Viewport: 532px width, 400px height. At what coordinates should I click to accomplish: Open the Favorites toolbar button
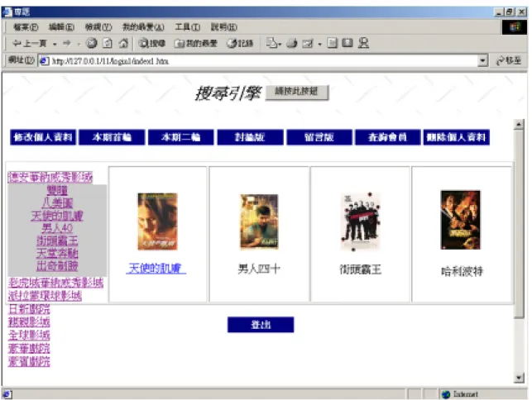[196, 44]
